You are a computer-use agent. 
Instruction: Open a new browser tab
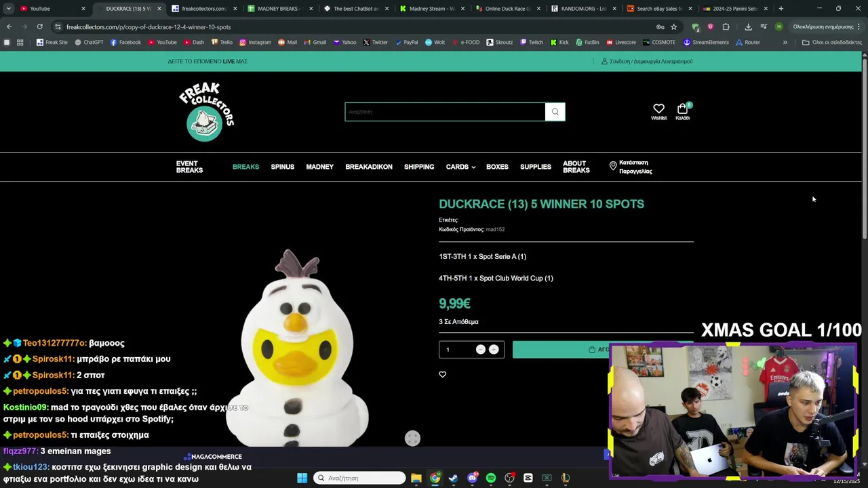781,9
